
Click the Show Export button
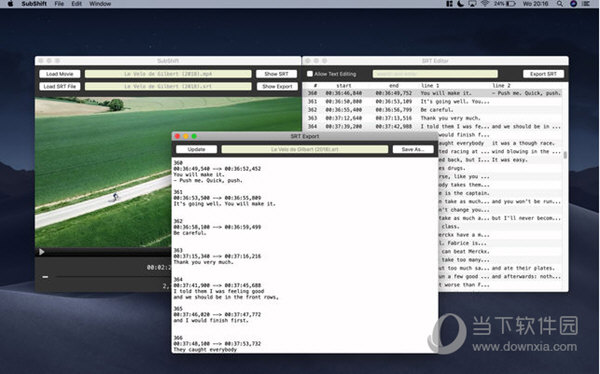(x=277, y=87)
